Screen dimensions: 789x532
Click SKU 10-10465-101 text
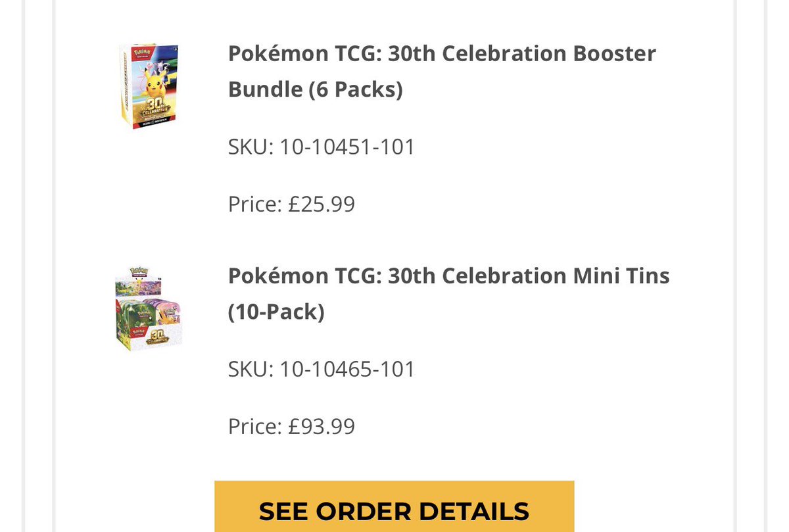pyautogui.click(x=322, y=369)
